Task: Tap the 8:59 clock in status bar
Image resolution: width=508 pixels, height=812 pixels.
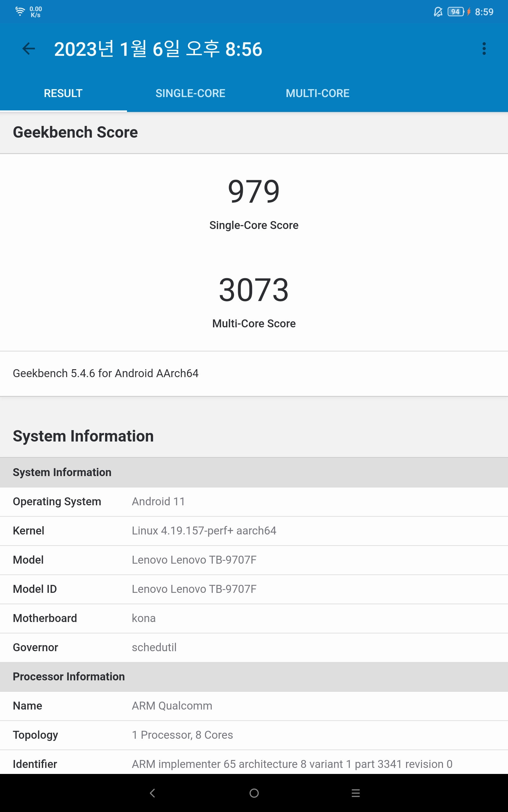Action: tap(484, 12)
